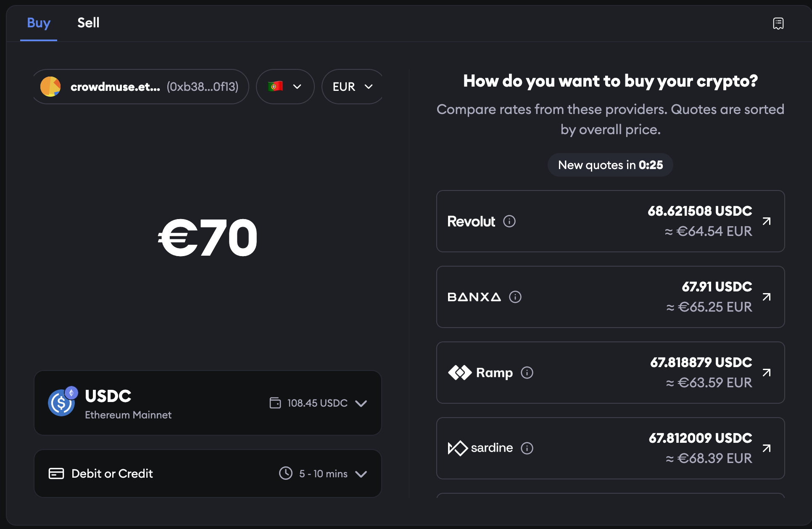Switch to the Sell tab

88,23
